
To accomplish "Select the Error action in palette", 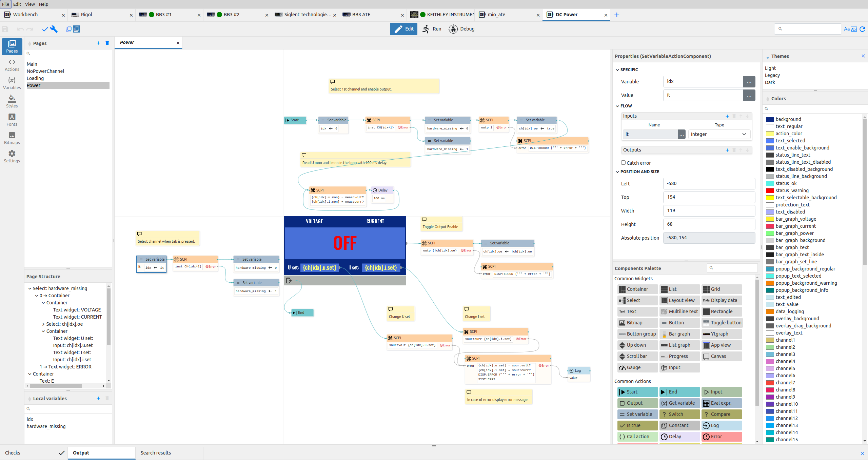I will [x=722, y=437].
